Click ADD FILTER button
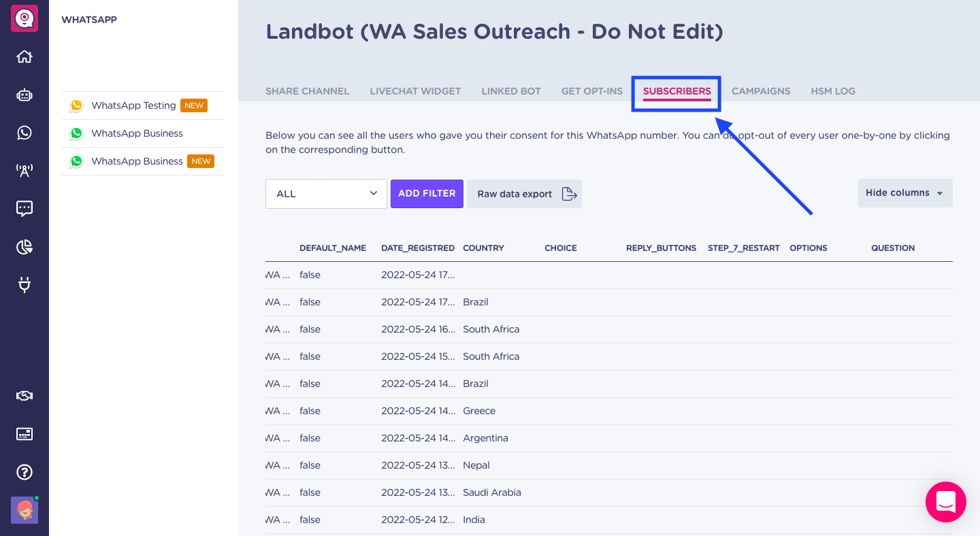The image size is (980, 536). click(x=427, y=194)
